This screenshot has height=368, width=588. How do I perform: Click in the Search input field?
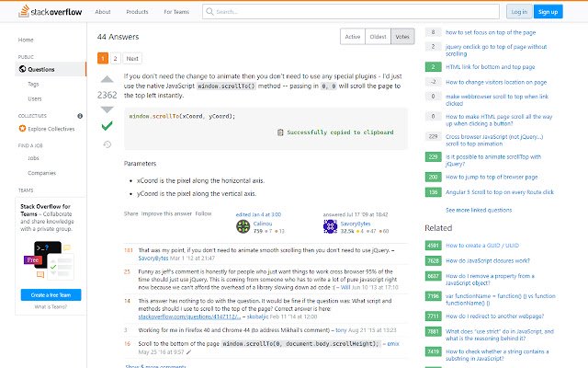(351, 12)
